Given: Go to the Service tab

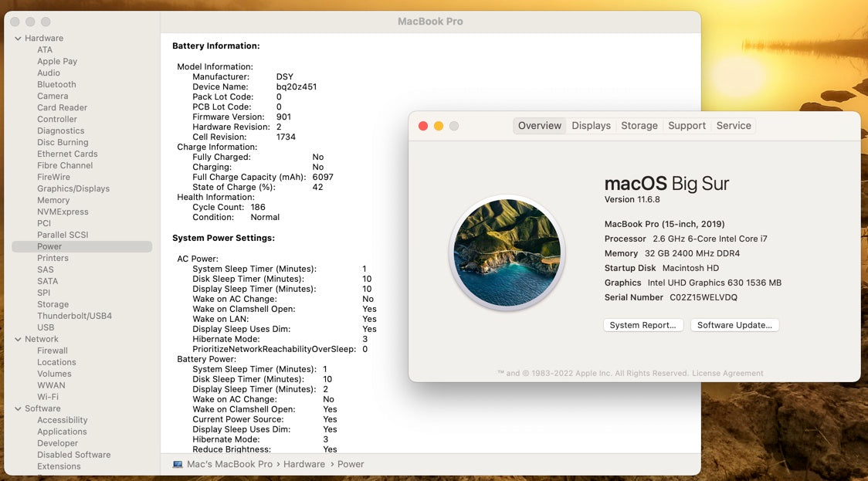Looking at the screenshot, I should point(733,126).
